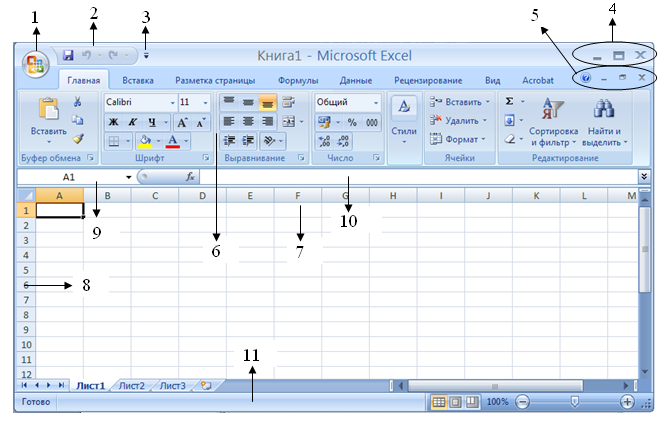Increase decimal places

(x=324, y=141)
